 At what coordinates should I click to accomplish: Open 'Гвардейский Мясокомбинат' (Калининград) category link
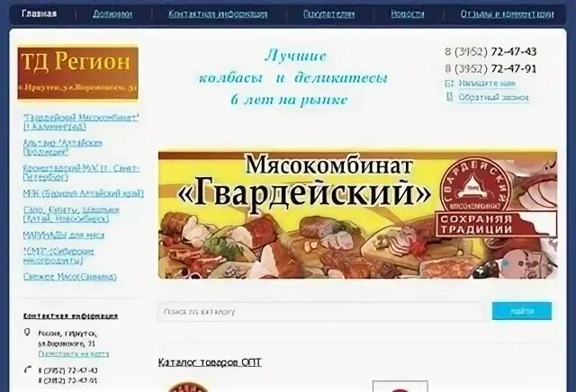click(x=81, y=122)
